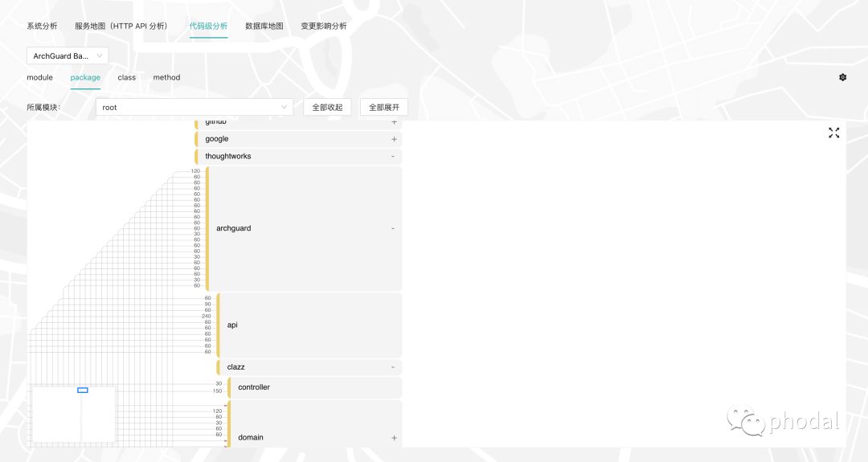Click the 240 value beside api
The image size is (868, 462).
coord(207,316)
